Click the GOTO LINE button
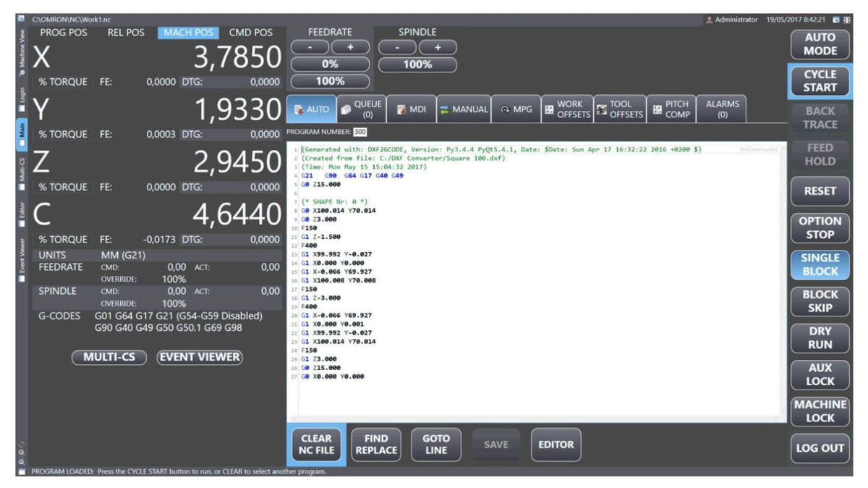The height and width of the screenshot is (488, 868). pos(435,445)
